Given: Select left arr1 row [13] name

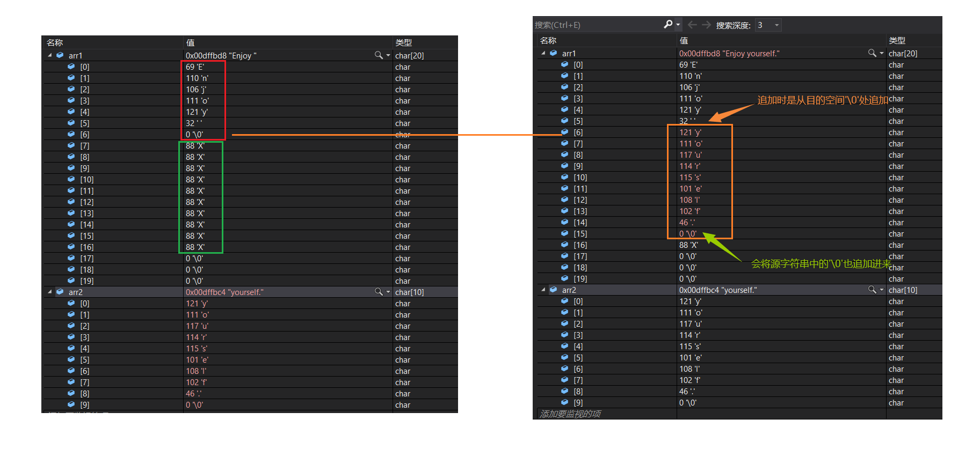Looking at the screenshot, I should tap(87, 213).
